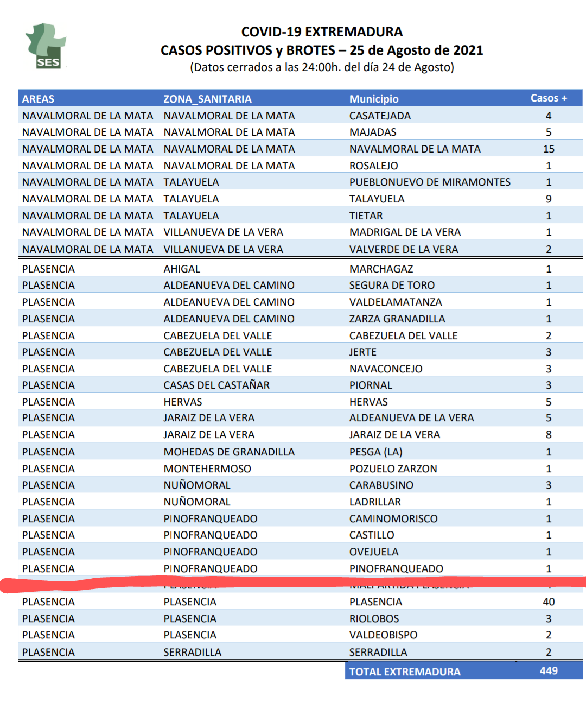Select municipality POZUELO ZARZON

(393, 469)
